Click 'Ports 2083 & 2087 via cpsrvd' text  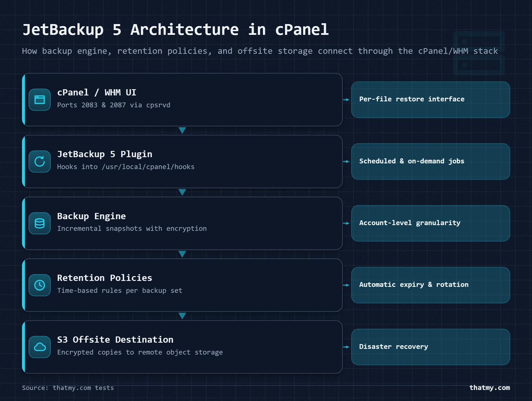pyautogui.click(x=114, y=105)
